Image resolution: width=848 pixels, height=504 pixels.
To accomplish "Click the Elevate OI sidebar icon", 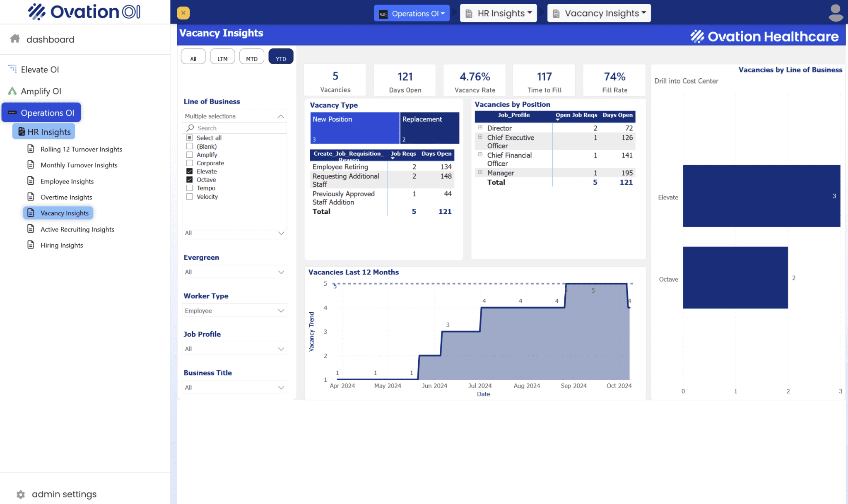I will (x=12, y=69).
